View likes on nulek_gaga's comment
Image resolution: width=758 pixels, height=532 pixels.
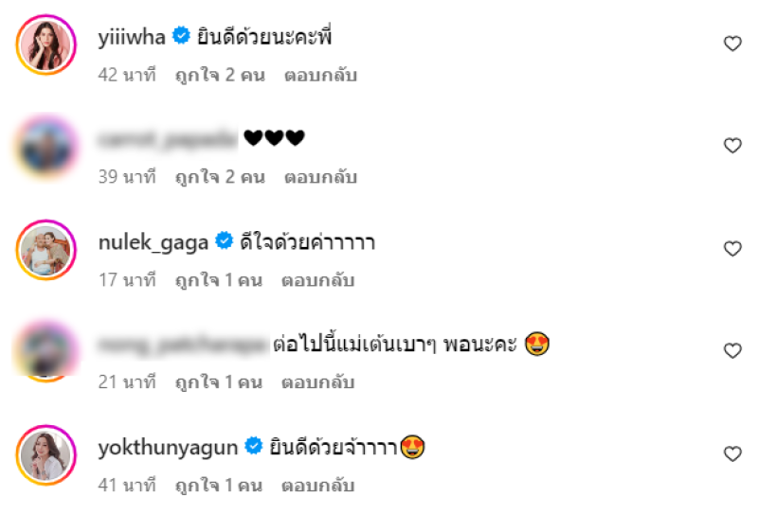(x=219, y=280)
